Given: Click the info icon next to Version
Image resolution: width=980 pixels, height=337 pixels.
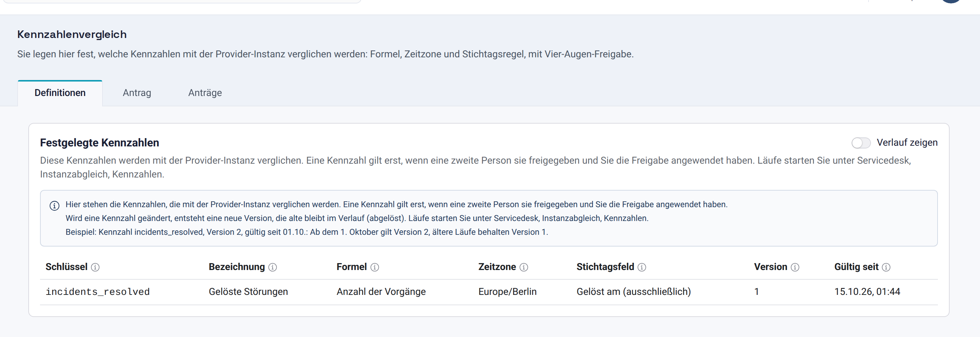Looking at the screenshot, I should click(x=795, y=267).
